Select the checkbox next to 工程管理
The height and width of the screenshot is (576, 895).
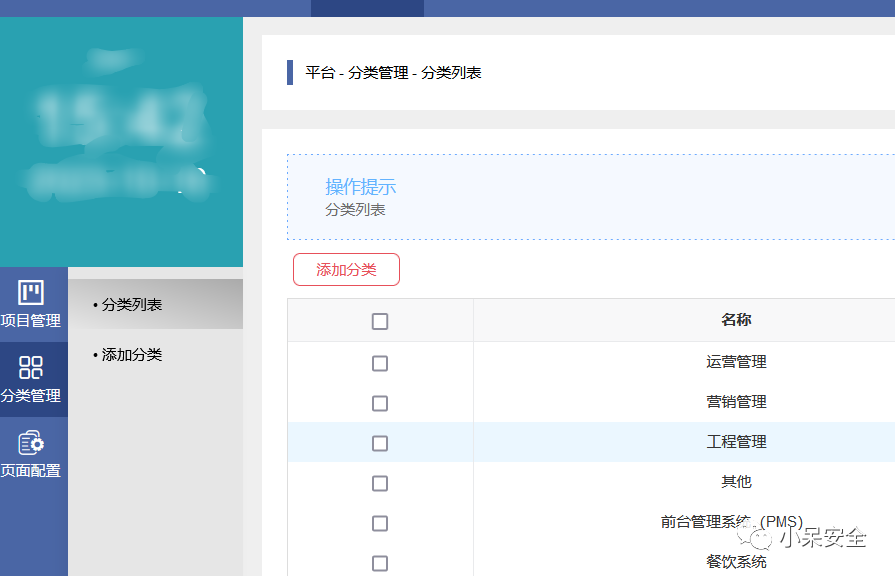click(x=380, y=442)
